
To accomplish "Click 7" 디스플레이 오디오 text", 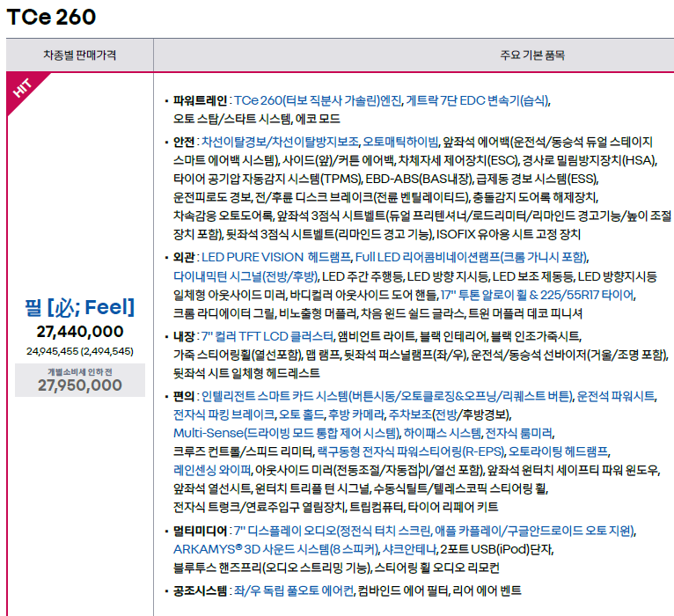I will click(x=284, y=531).
